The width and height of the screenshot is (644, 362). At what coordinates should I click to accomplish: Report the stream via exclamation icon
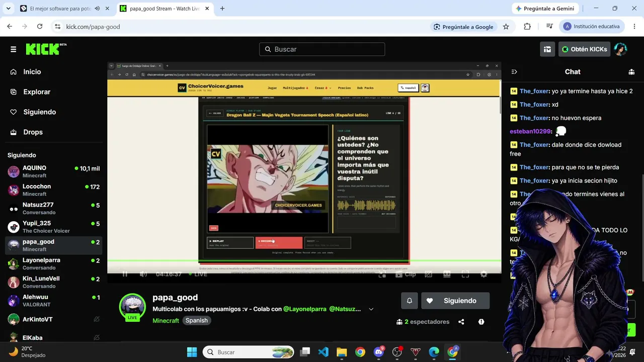click(481, 322)
